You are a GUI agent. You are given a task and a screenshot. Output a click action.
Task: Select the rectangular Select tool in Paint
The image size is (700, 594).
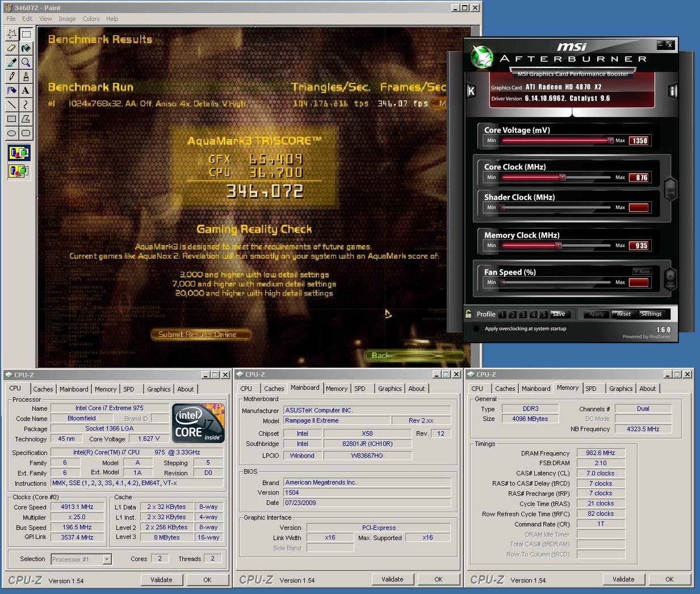26,34
